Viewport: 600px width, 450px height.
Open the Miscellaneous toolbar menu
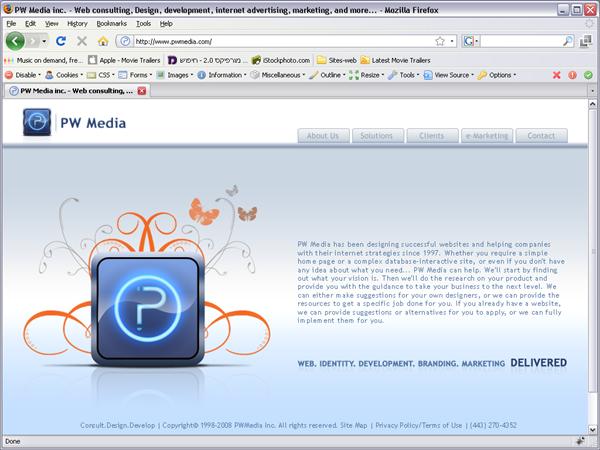278,75
